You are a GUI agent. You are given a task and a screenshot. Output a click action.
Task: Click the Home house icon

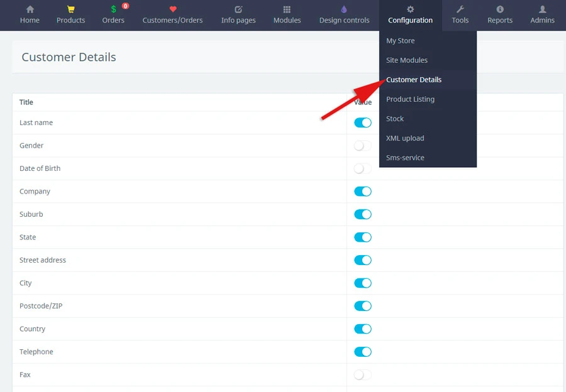pyautogui.click(x=30, y=9)
